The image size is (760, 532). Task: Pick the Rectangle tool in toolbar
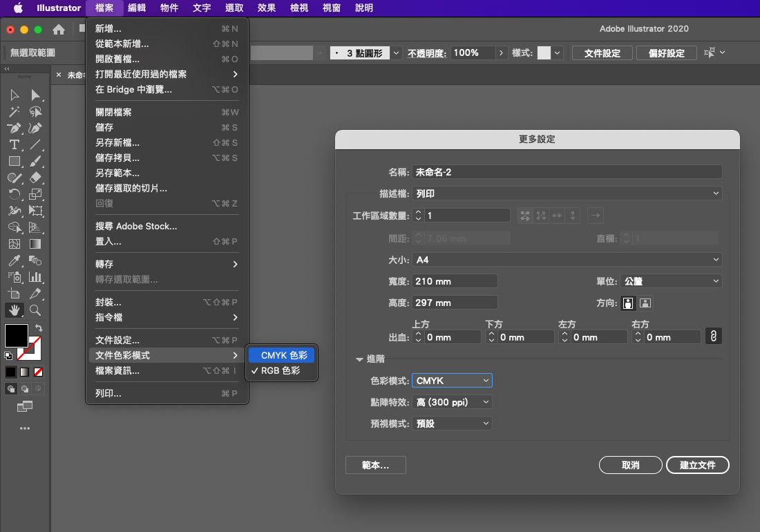(14, 161)
